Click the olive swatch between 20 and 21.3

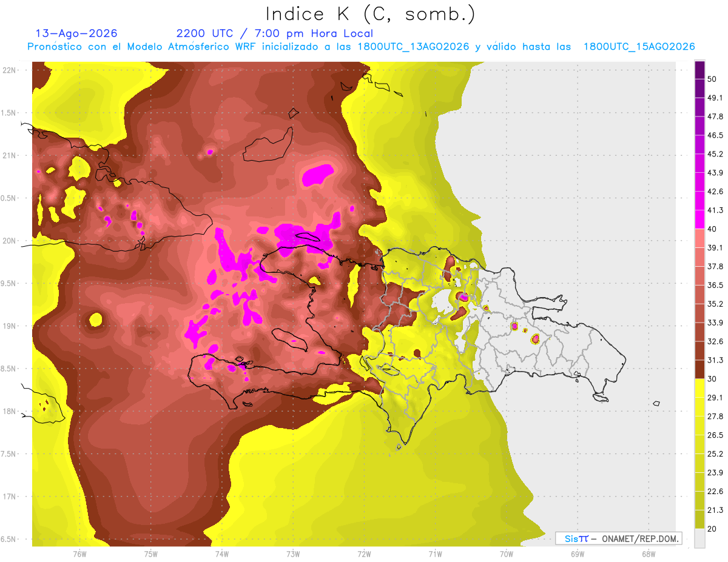pos(700,520)
